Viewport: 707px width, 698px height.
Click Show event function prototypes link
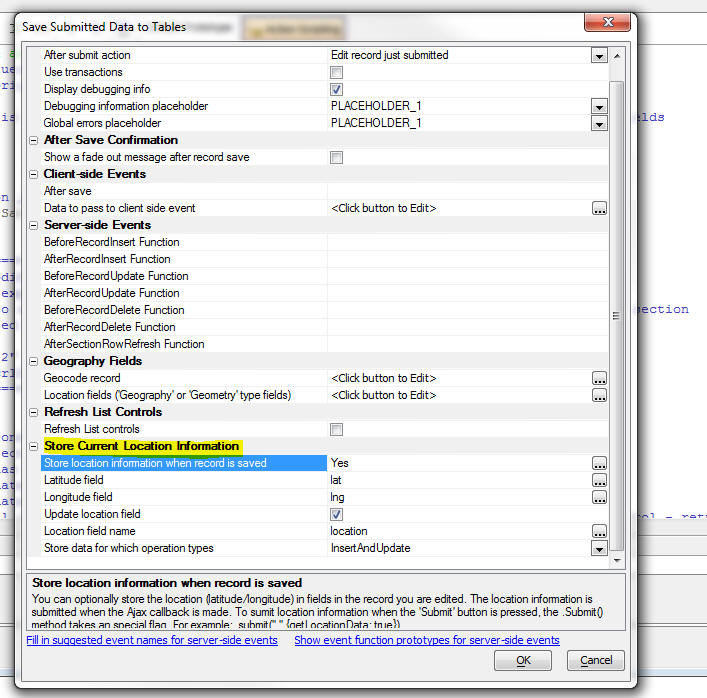(427, 640)
